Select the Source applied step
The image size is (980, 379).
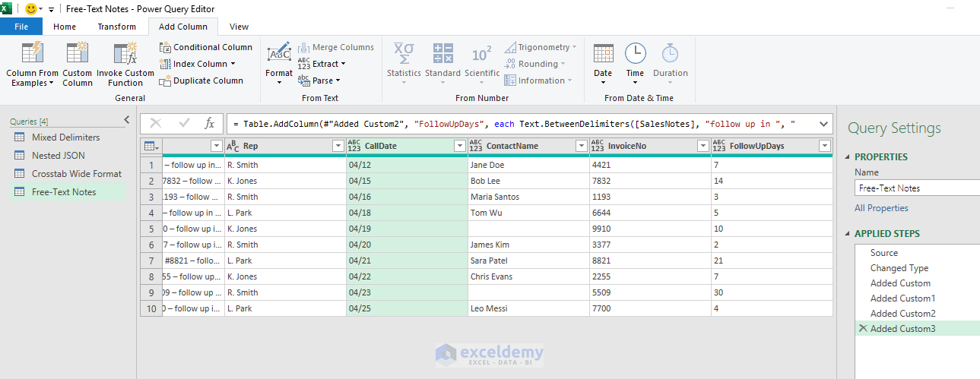pyautogui.click(x=884, y=253)
